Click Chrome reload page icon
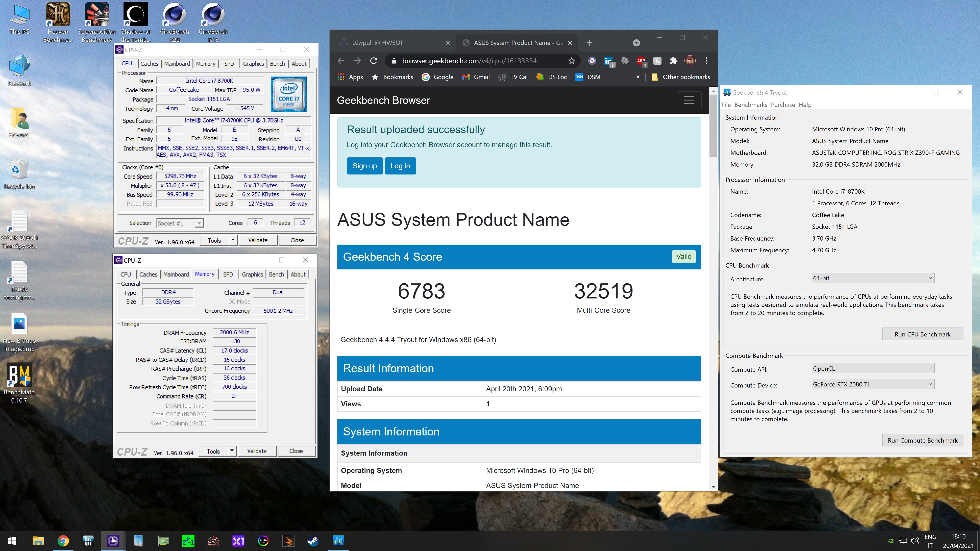This screenshot has width=980, height=551. [x=374, y=61]
